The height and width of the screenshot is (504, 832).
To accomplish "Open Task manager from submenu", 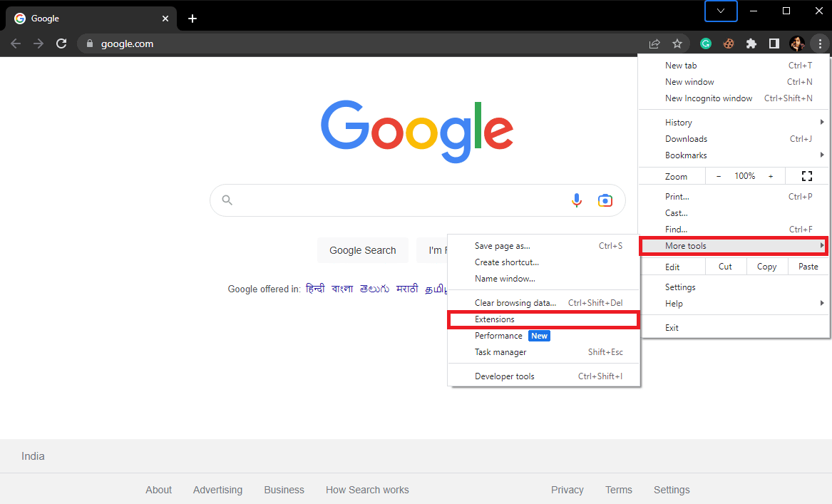I will click(544, 352).
